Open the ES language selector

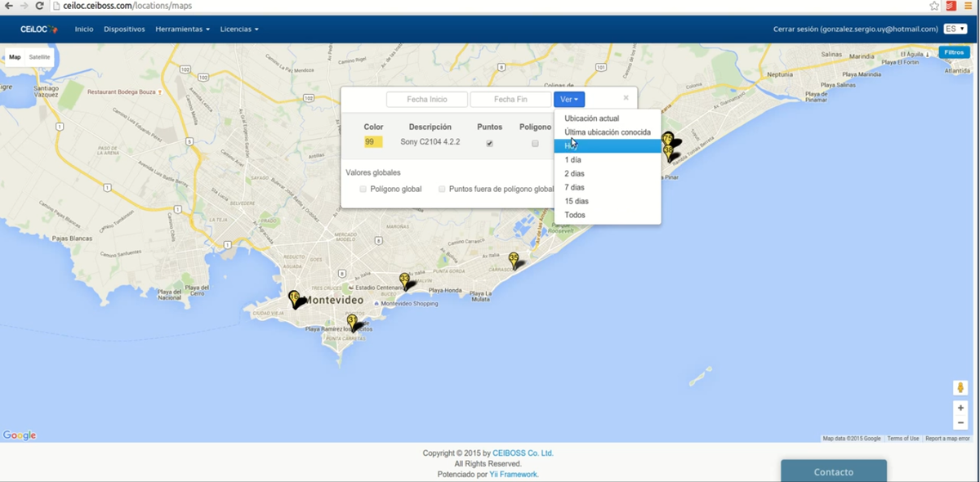pos(955,29)
